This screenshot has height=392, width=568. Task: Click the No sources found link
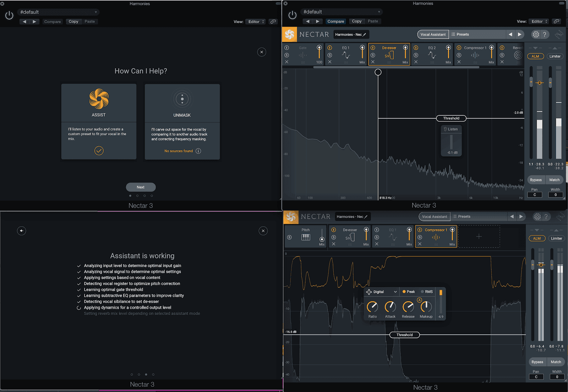pyautogui.click(x=179, y=151)
